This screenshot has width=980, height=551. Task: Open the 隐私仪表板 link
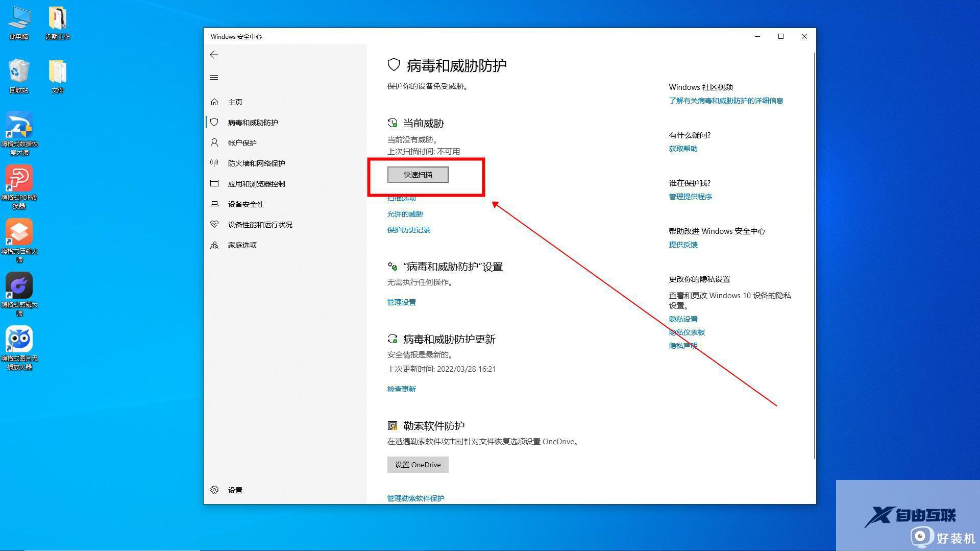tap(687, 332)
